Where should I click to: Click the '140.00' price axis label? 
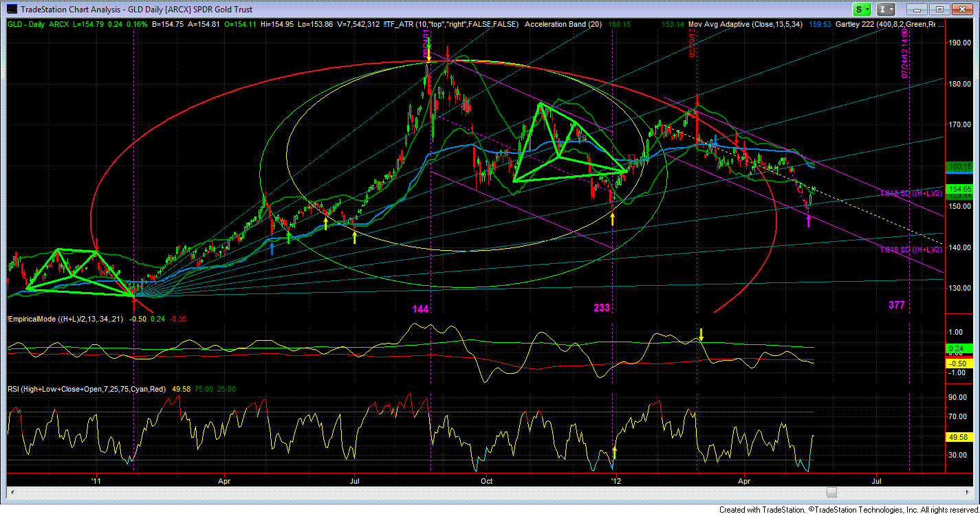(959, 247)
